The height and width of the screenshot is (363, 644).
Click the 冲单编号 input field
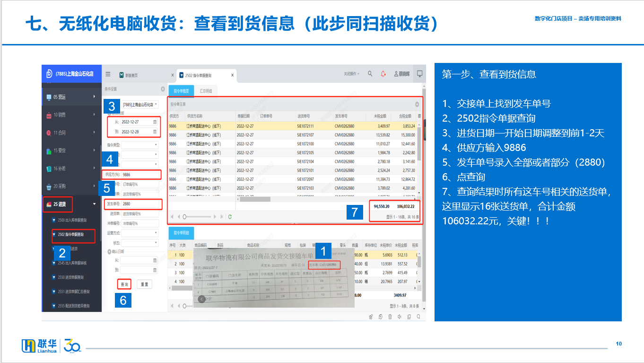tap(140, 223)
